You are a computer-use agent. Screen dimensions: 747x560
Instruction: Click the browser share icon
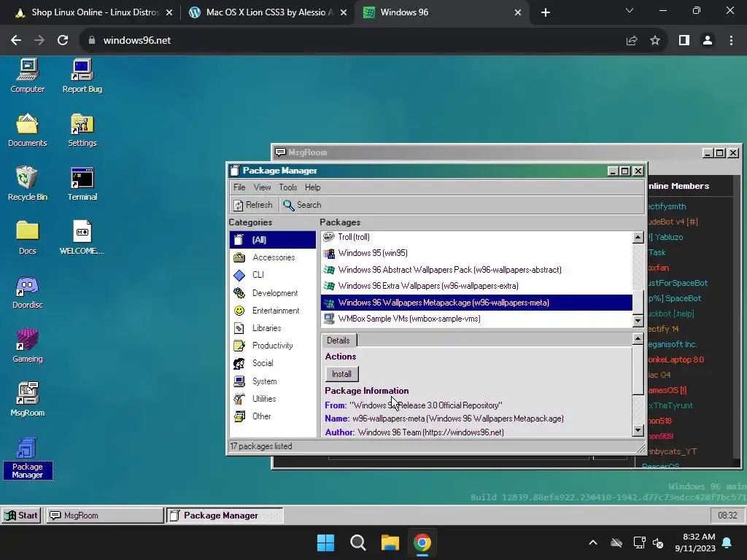pyautogui.click(x=632, y=41)
